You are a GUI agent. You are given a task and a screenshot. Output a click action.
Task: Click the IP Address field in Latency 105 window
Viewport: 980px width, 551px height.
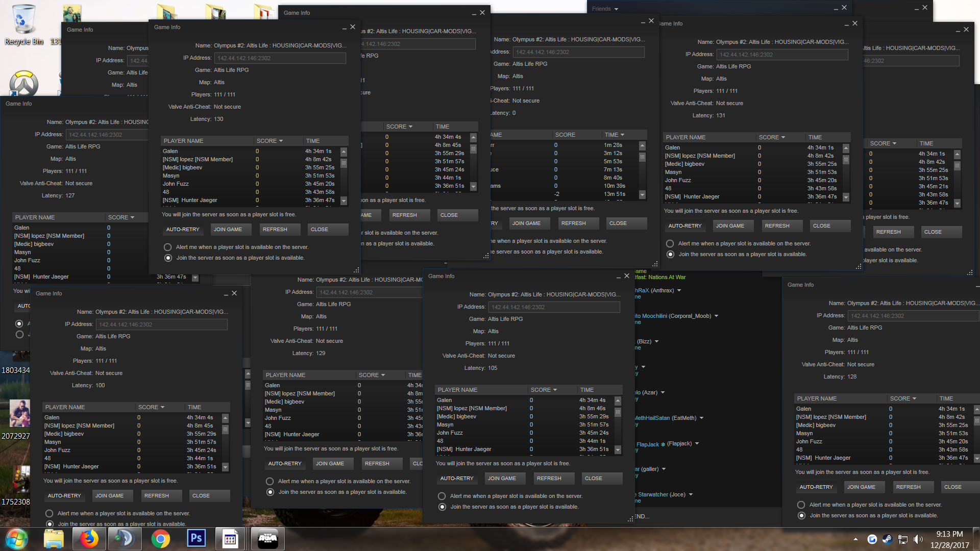coord(554,307)
